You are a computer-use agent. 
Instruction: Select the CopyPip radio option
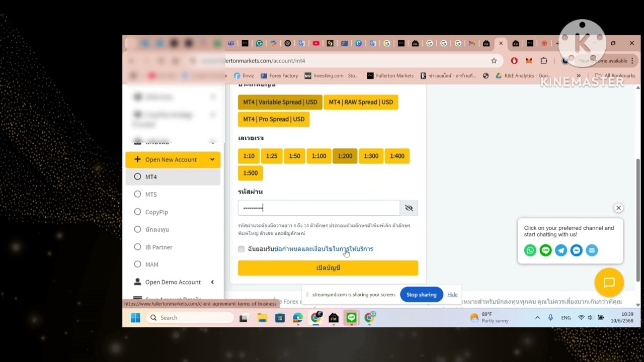[137, 212]
